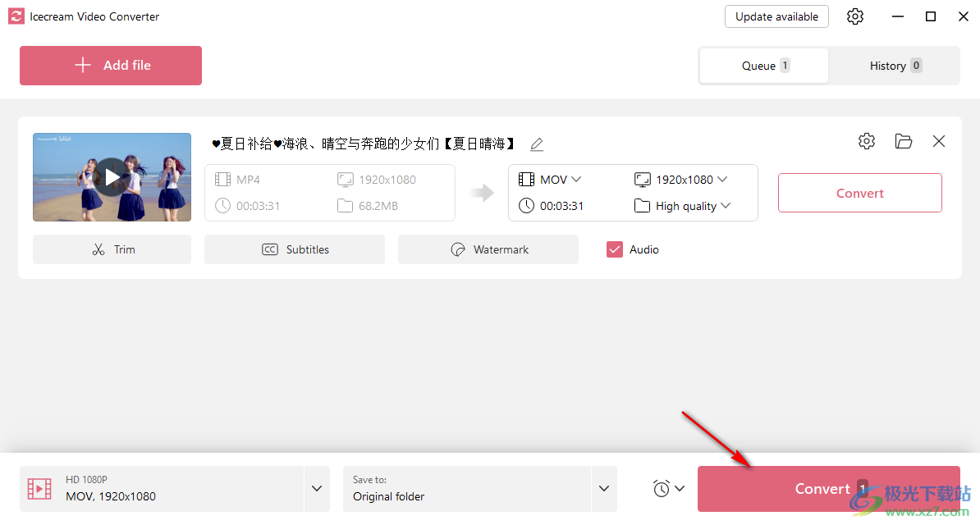The width and height of the screenshot is (980, 525).
Task: Close the Icecream Video Converter window
Action: tap(963, 16)
